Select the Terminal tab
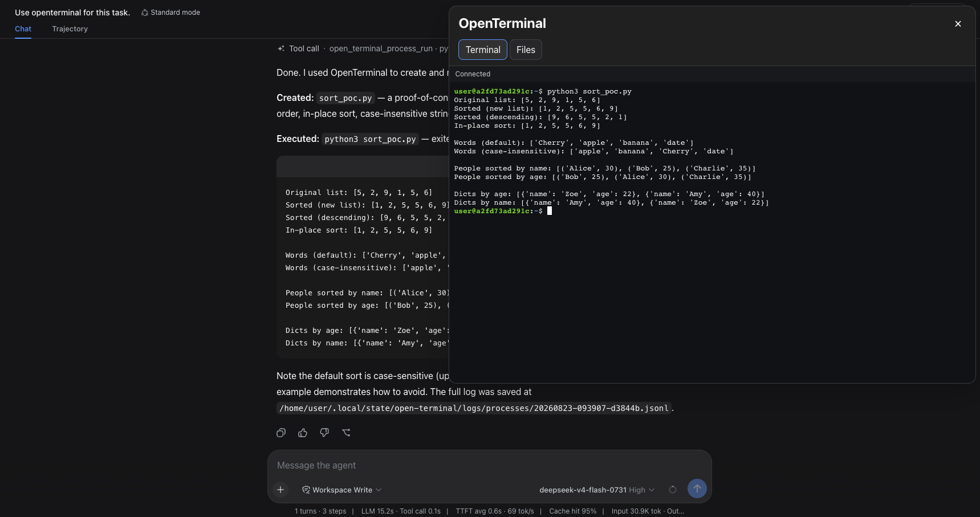Viewport: 980px width, 517px height. coord(483,50)
